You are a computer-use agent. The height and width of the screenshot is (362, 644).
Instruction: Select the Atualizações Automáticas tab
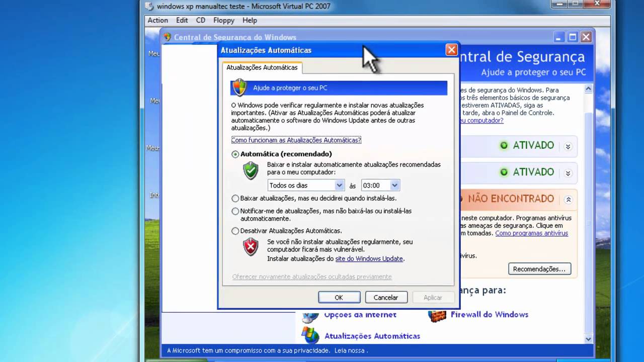[262, 67]
